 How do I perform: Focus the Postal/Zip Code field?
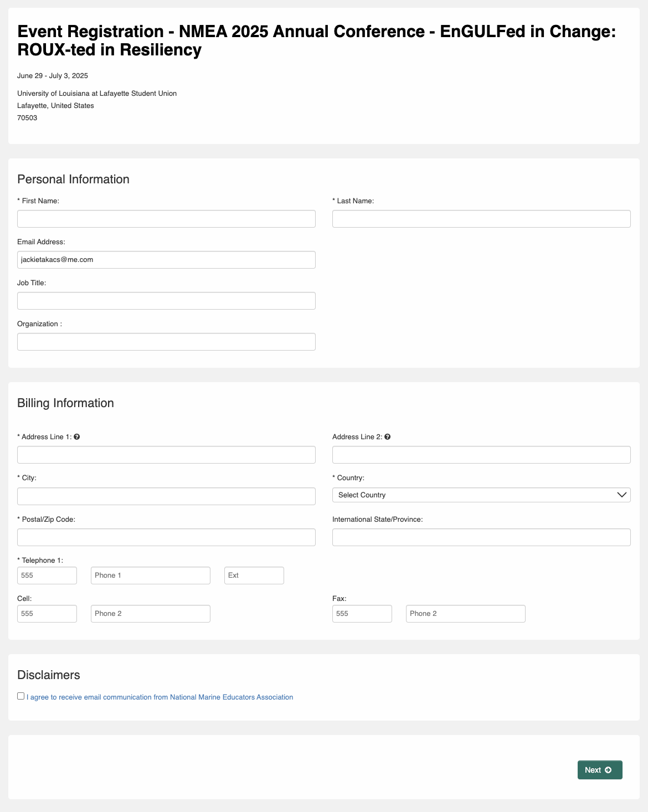[x=166, y=537]
